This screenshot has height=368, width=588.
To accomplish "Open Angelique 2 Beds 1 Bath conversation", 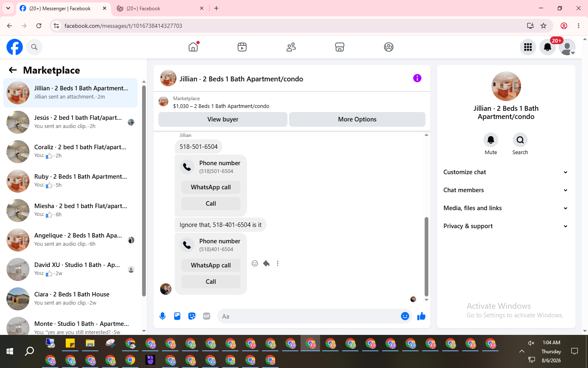I will (x=70, y=240).
